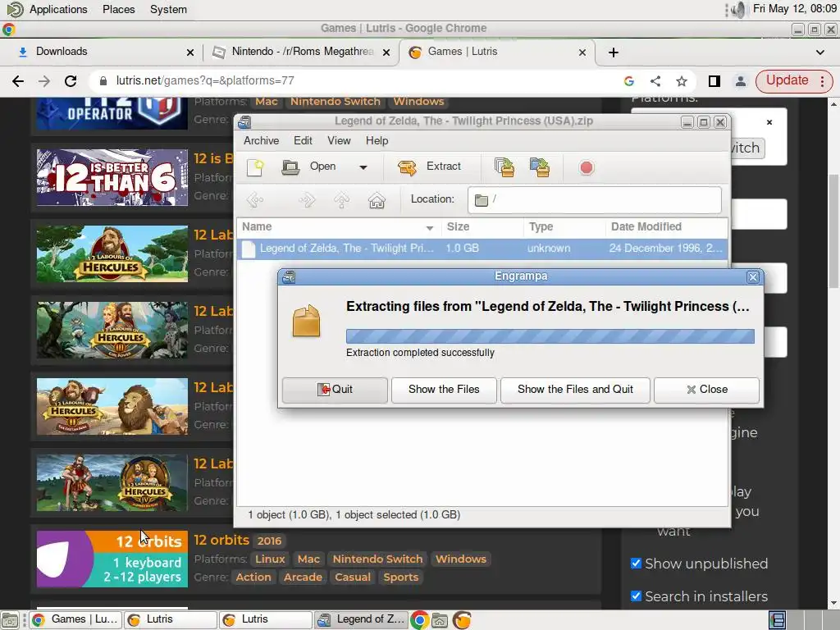Open a new Chrome tab
The width and height of the screenshot is (840, 630).
(x=614, y=52)
